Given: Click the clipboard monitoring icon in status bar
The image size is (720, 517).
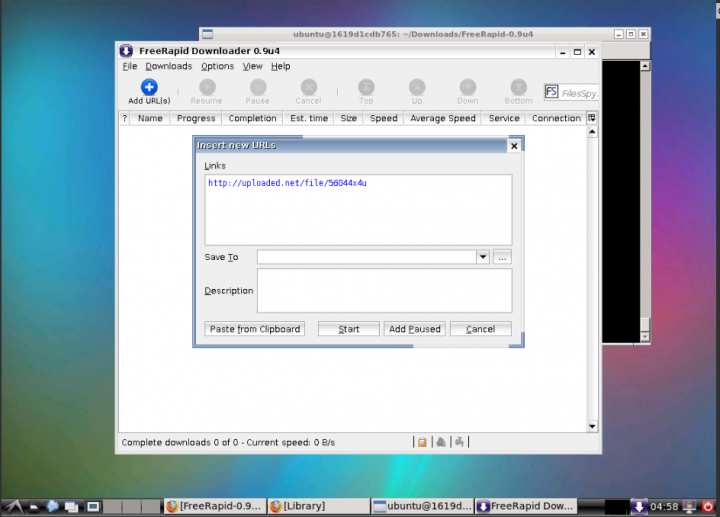Looking at the screenshot, I should [422, 442].
